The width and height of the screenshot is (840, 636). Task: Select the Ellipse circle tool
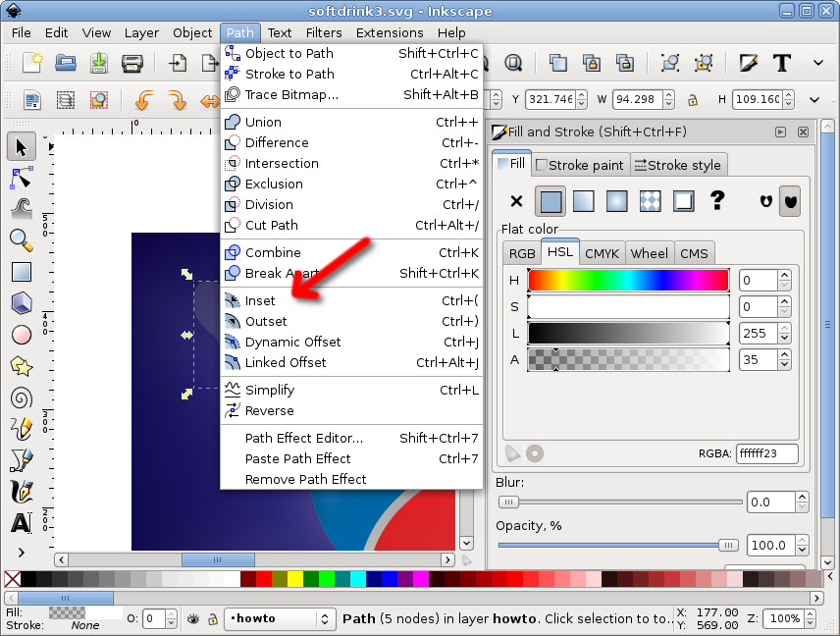22,335
